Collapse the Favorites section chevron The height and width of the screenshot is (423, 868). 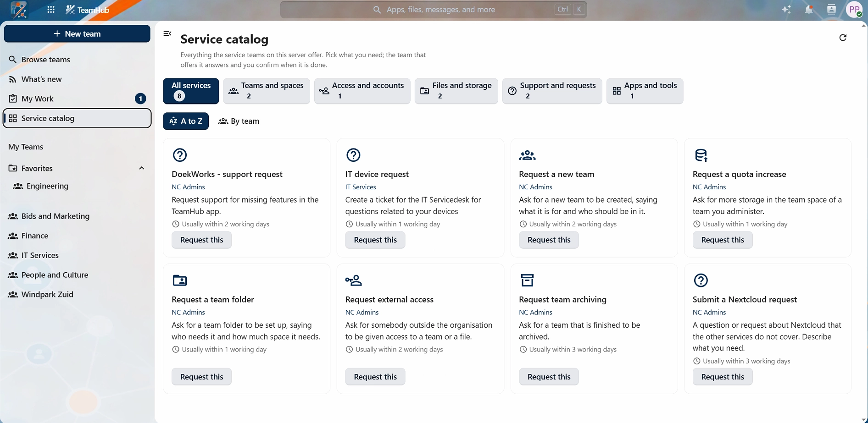click(142, 168)
